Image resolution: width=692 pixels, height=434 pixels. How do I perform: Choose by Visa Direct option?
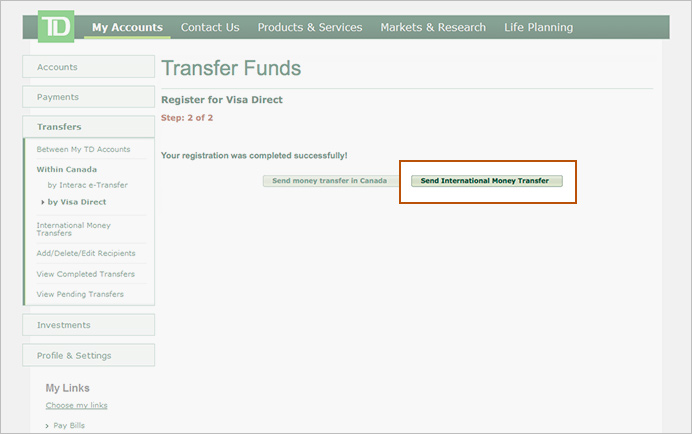[x=77, y=202]
